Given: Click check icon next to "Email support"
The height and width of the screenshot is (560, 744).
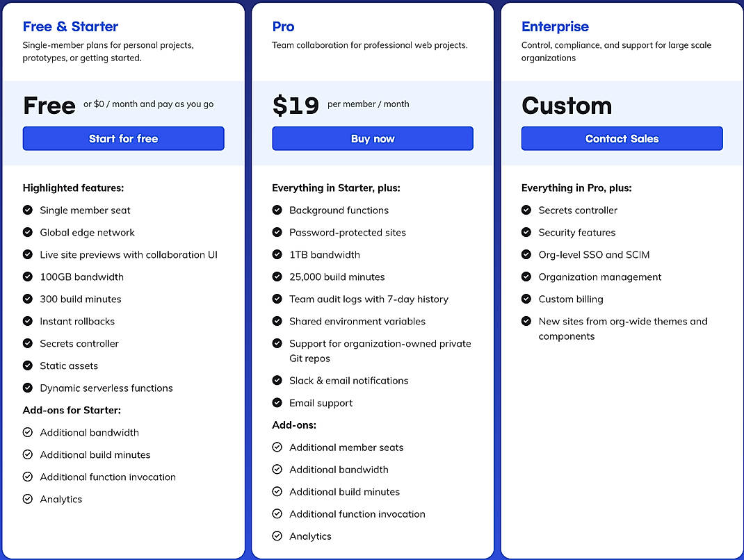Looking at the screenshot, I should point(277,403).
